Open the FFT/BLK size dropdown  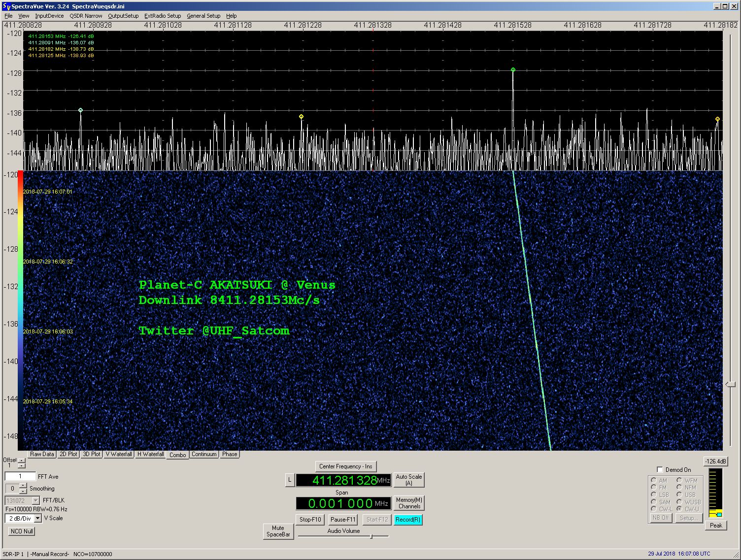(x=35, y=500)
